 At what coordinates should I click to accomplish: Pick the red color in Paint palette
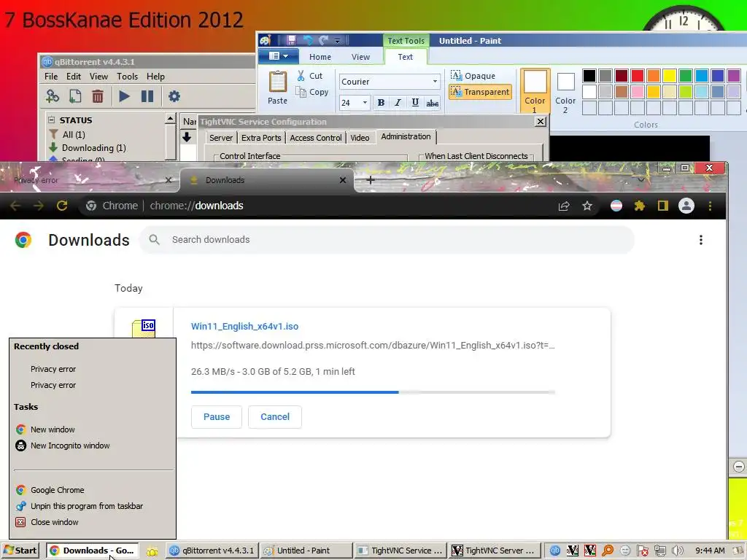(x=638, y=75)
